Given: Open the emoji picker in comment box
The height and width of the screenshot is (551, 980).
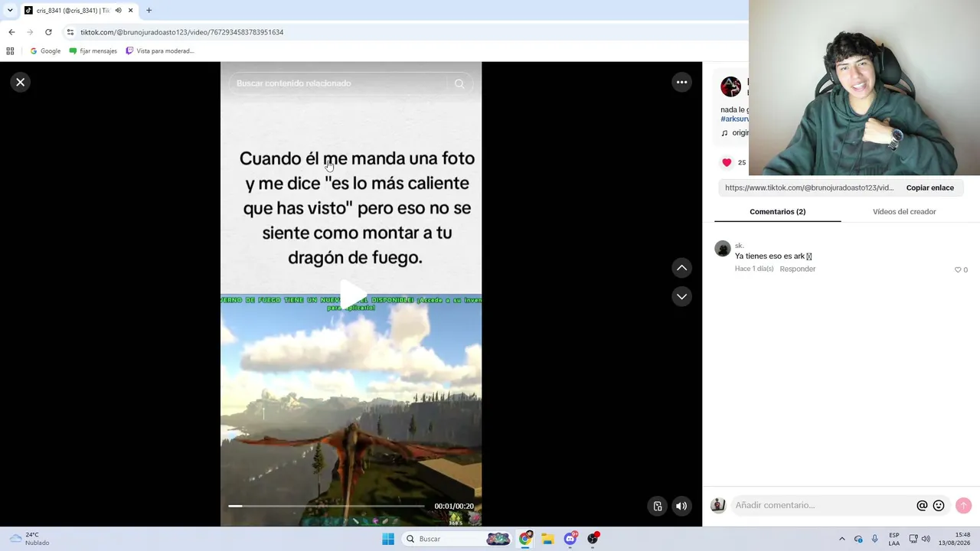Looking at the screenshot, I should click(x=939, y=506).
